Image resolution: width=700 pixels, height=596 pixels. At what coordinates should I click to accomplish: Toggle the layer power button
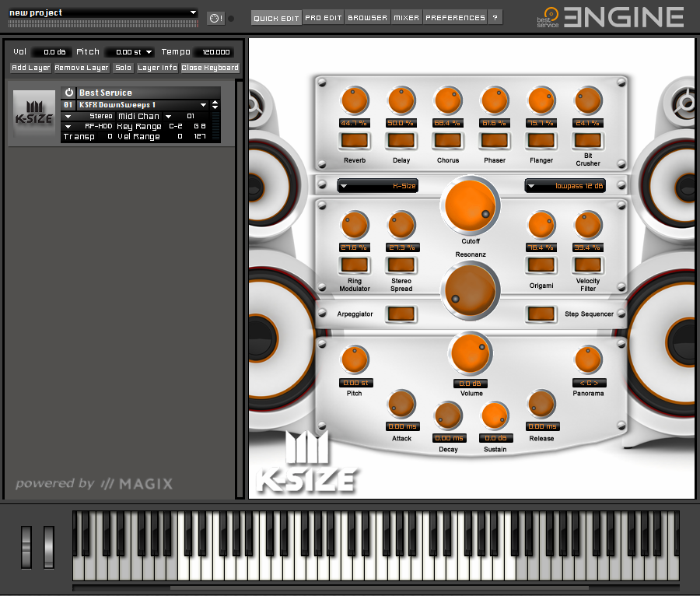(x=68, y=93)
